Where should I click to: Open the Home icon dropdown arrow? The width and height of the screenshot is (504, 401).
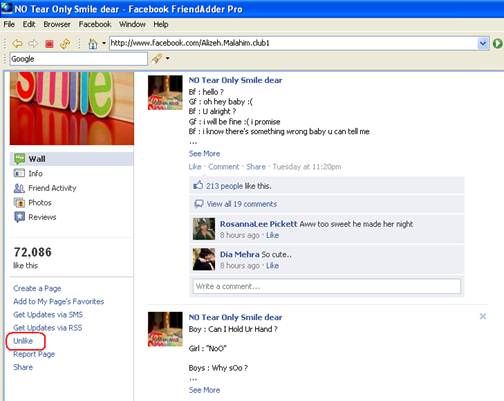pos(104,43)
